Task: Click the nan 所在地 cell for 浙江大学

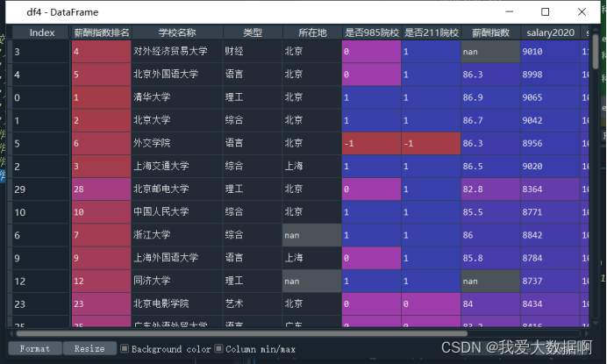Action: tap(312, 235)
